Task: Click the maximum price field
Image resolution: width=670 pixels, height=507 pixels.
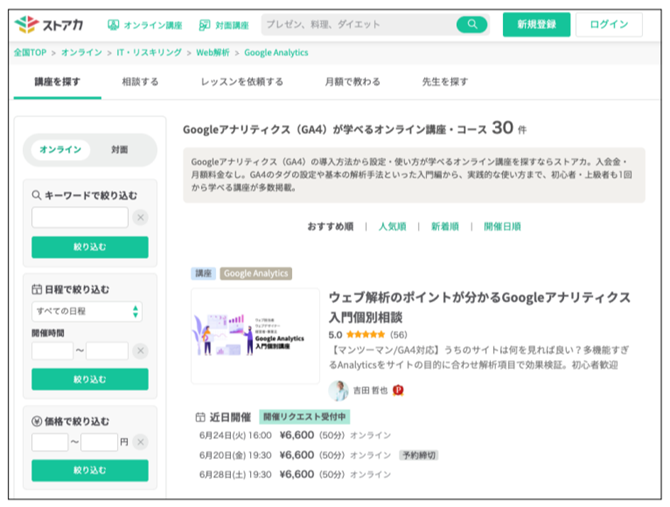Action: click(x=99, y=442)
